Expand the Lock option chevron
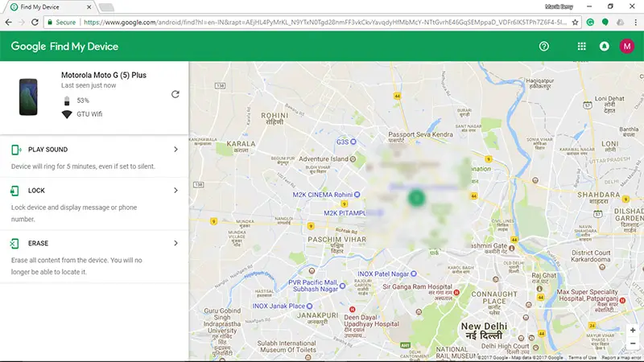Viewport: 644px width, 362px height. coord(175,191)
